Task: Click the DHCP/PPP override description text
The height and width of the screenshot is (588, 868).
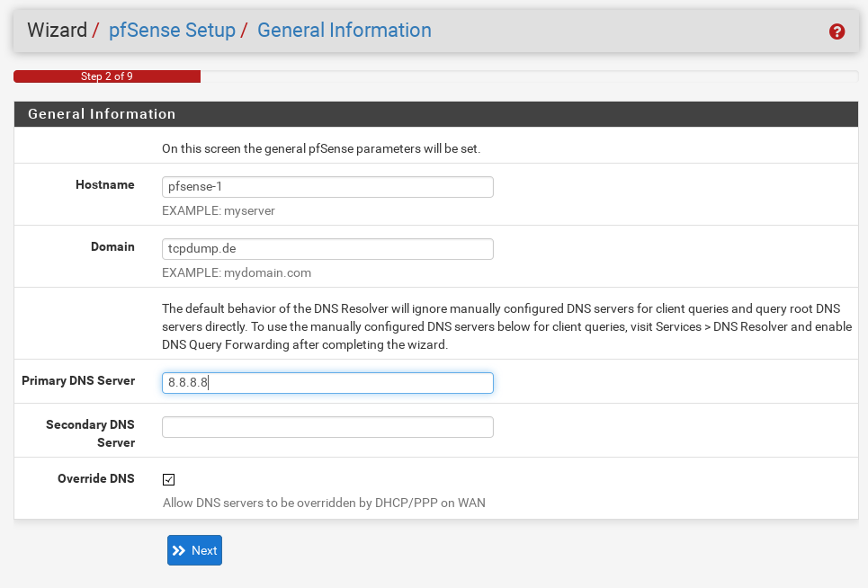Action: point(325,503)
